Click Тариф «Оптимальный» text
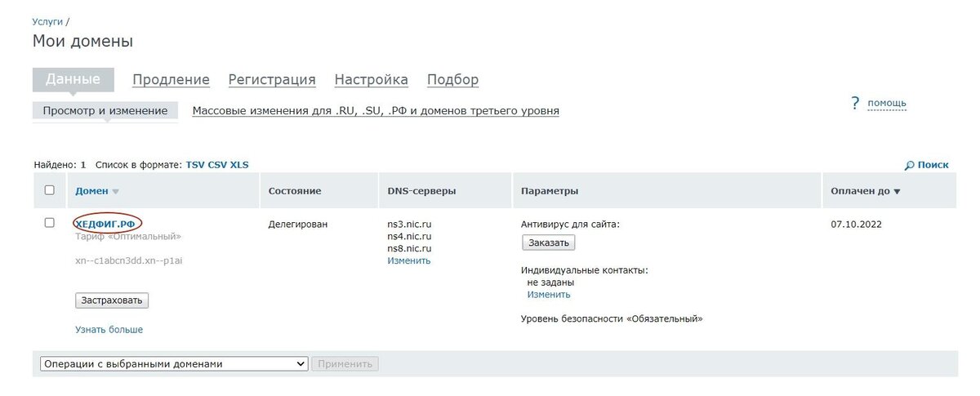This screenshot has height=396, width=980. coord(128,237)
